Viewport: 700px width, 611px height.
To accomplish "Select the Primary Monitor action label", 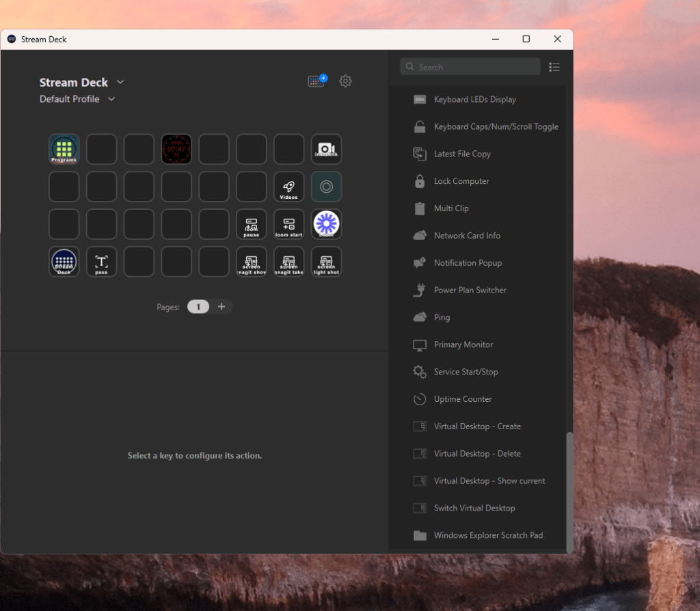I will click(463, 344).
